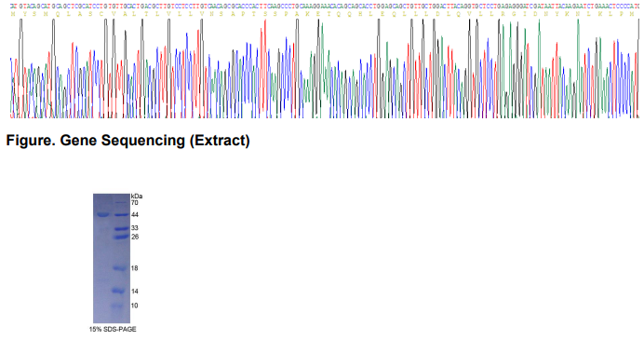This screenshot has width=644, height=340.
Task: Click the 70 kDa marker label
Action: coord(134,203)
